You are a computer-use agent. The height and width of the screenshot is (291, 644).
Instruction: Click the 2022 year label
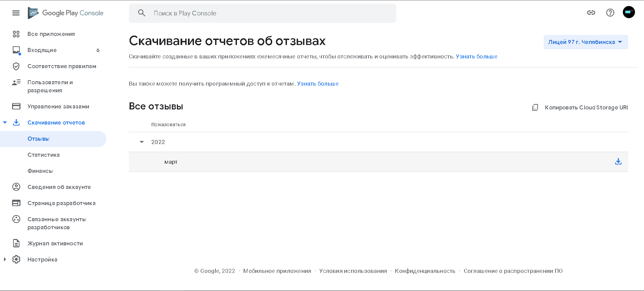tap(158, 142)
